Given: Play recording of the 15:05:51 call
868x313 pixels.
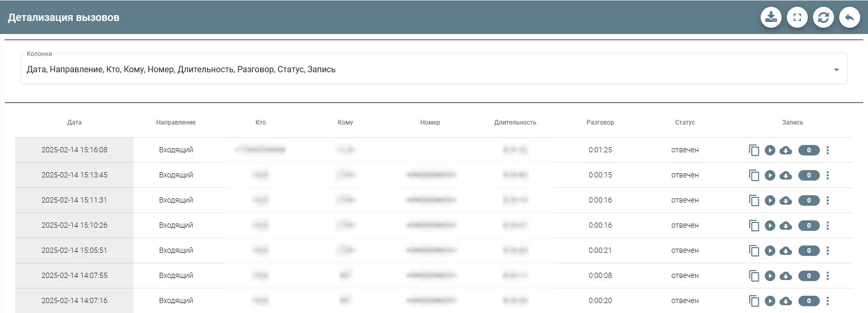Looking at the screenshot, I should (x=770, y=251).
